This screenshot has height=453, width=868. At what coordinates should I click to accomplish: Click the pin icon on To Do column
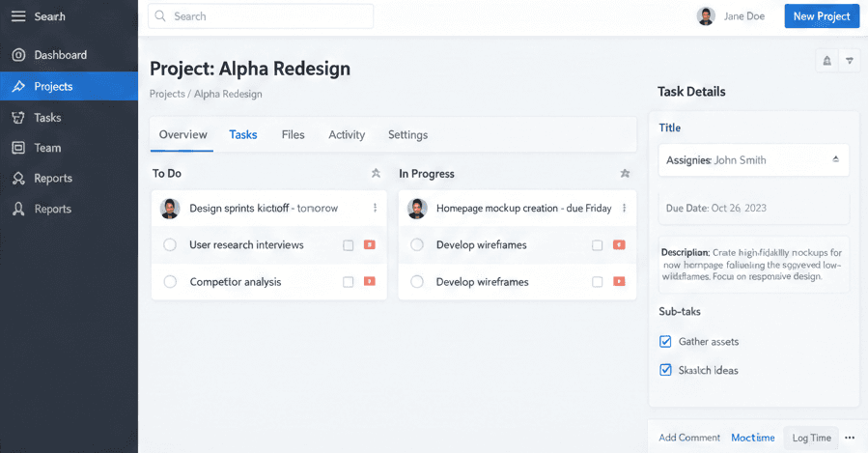pyautogui.click(x=376, y=174)
